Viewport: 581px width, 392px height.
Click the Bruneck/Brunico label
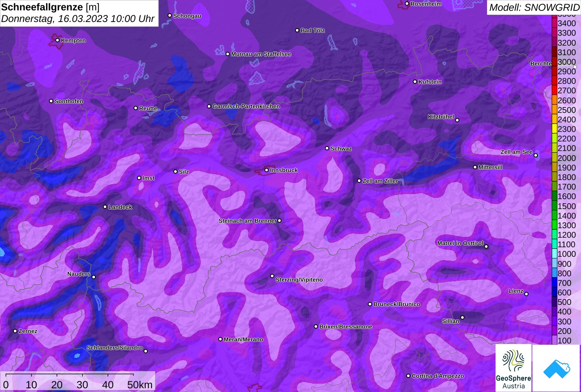pyautogui.click(x=397, y=304)
